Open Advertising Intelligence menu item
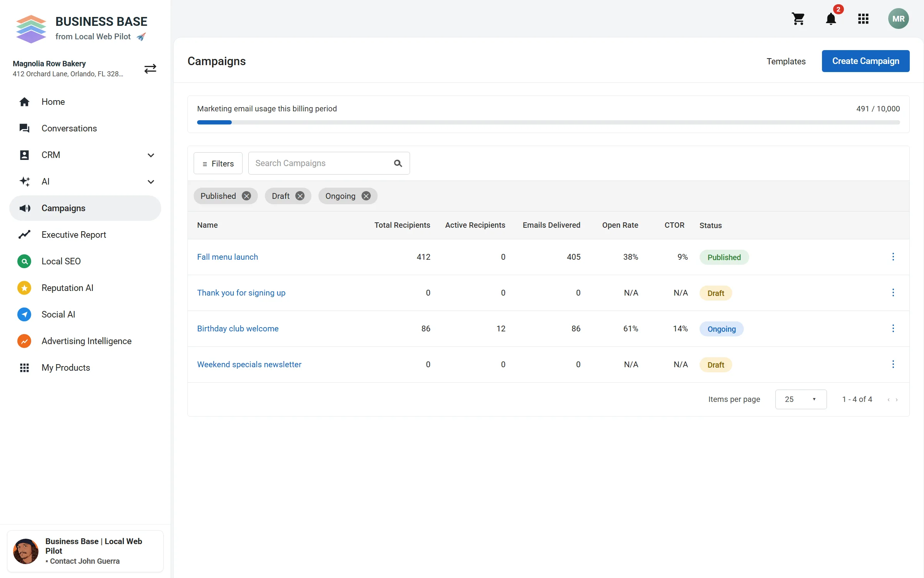Image resolution: width=924 pixels, height=578 pixels. pos(85,341)
